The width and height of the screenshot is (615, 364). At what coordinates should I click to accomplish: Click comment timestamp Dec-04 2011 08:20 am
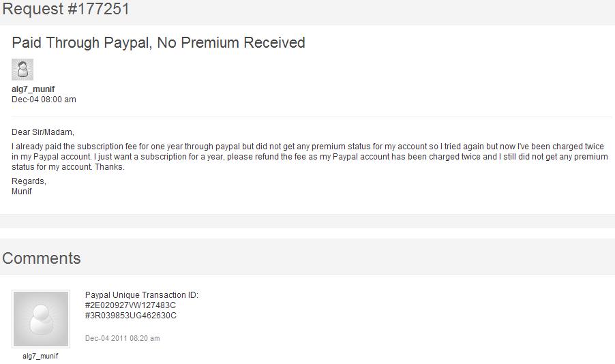pos(122,338)
